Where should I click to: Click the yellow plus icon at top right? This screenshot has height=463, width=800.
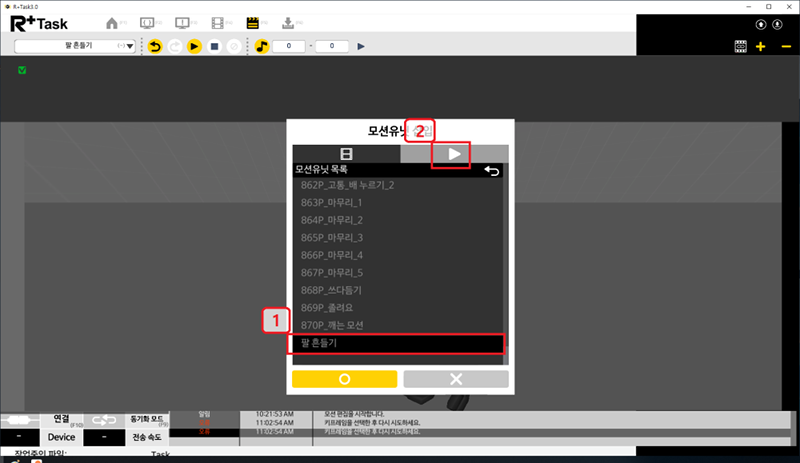coord(761,47)
